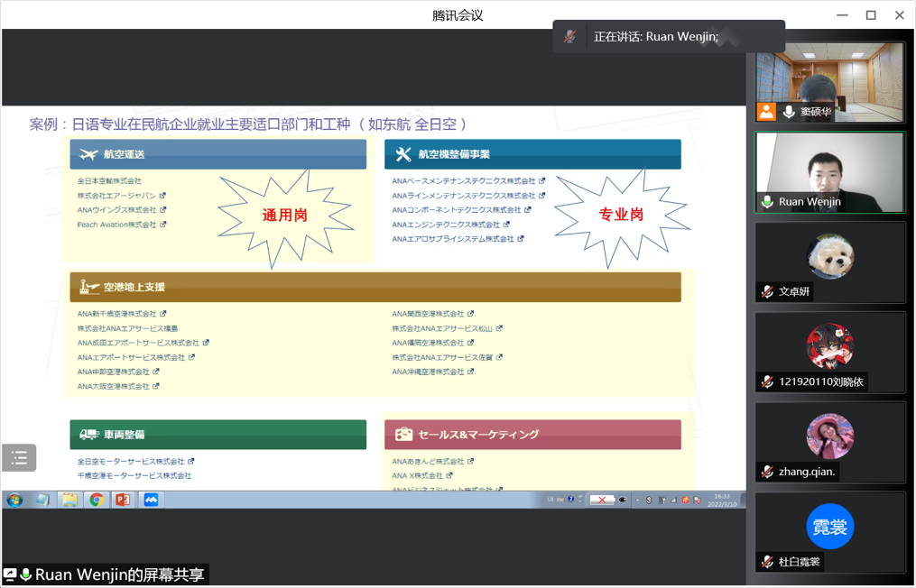The width and height of the screenshot is (916, 588).
Task: Click Ruan Wenjin's green microphone icon
Action: (x=768, y=202)
